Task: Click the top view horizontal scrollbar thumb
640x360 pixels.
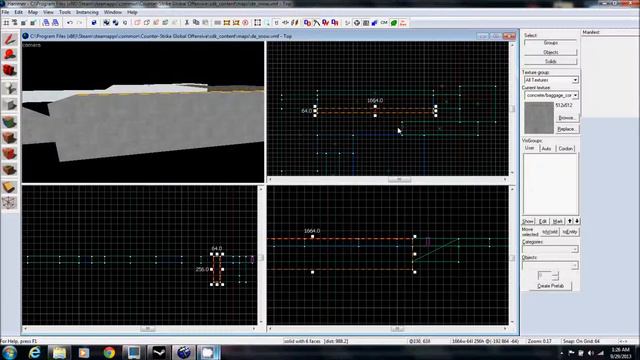Action: (399, 179)
